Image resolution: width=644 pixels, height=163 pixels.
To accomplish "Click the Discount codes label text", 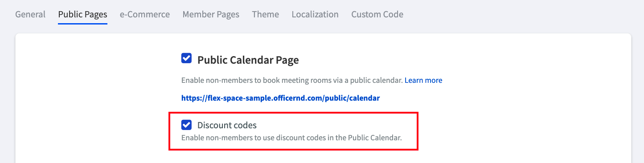I will 227,125.
